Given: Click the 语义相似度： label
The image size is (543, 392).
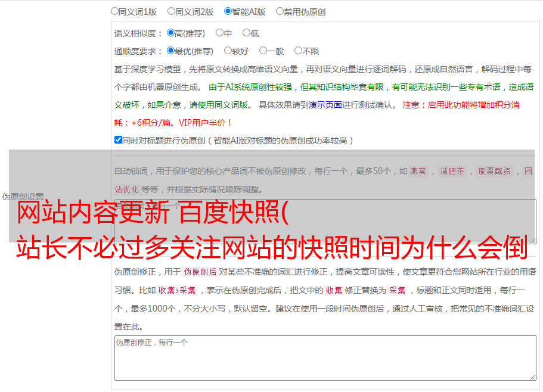Looking at the screenshot, I should [138, 33].
